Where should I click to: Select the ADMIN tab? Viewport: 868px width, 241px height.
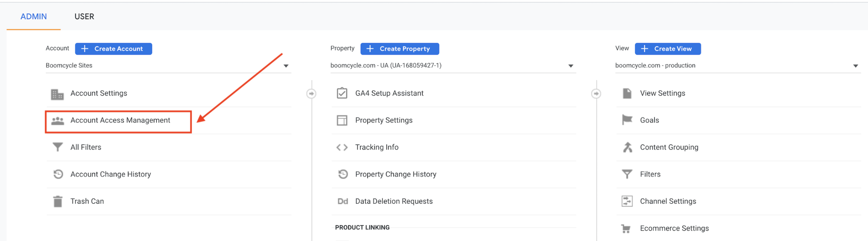click(34, 17)
